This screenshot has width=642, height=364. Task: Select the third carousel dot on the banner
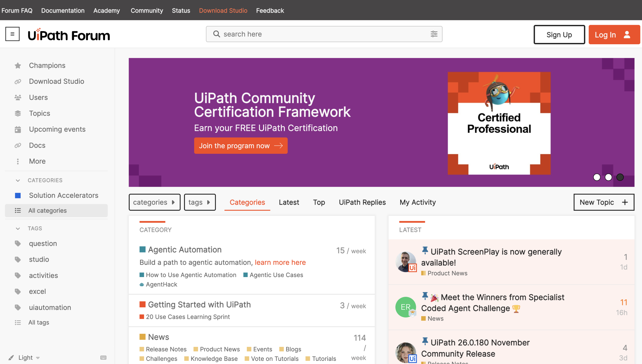click(620, 177)
